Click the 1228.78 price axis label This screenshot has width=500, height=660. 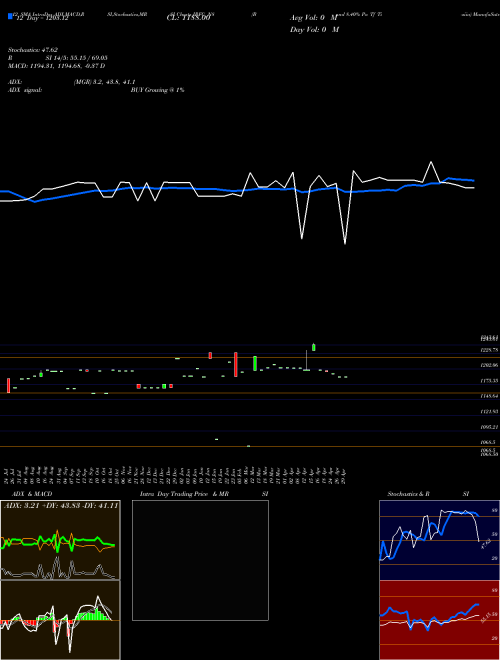pos(489,350)
